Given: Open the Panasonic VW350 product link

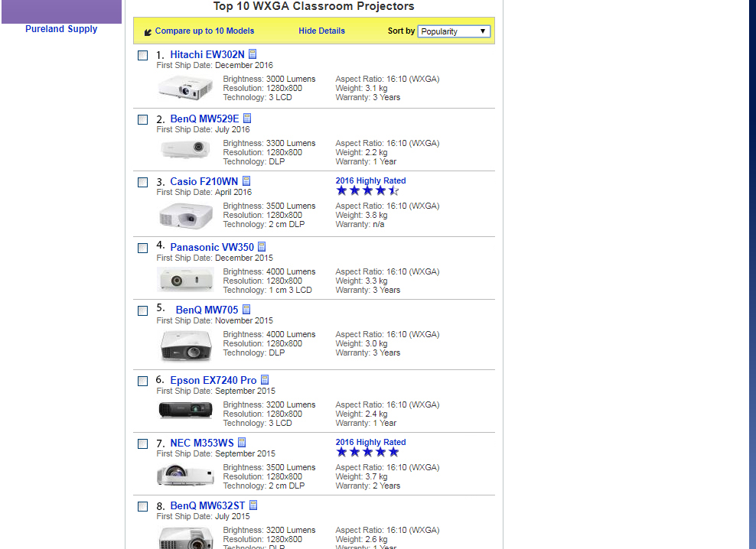Looking at the screenshot, I should 211,247.
